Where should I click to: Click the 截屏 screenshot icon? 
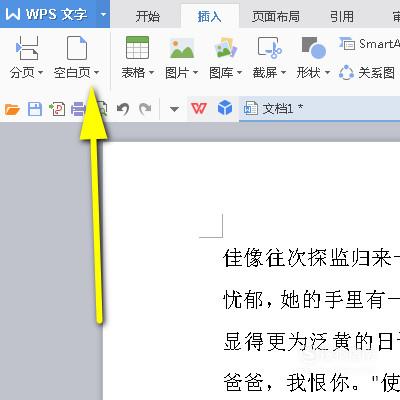(269, 48)
